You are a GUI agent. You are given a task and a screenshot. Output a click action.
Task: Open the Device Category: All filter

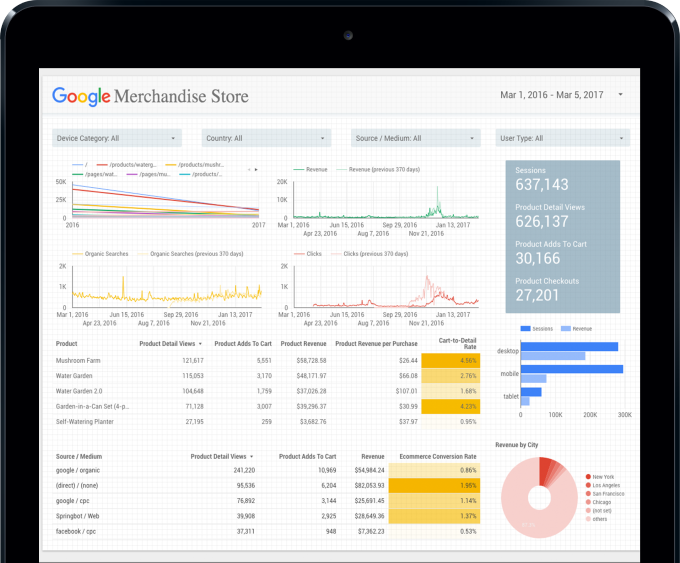pos(117,138)
